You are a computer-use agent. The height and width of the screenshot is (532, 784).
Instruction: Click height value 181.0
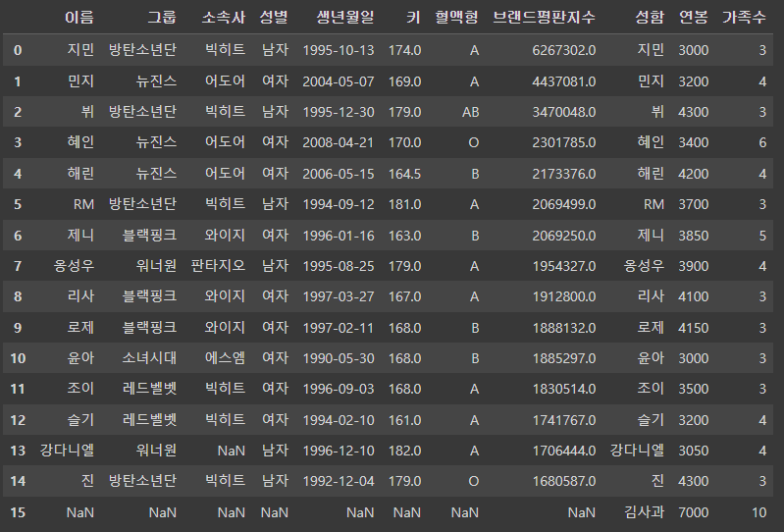[x=404, y=204]
